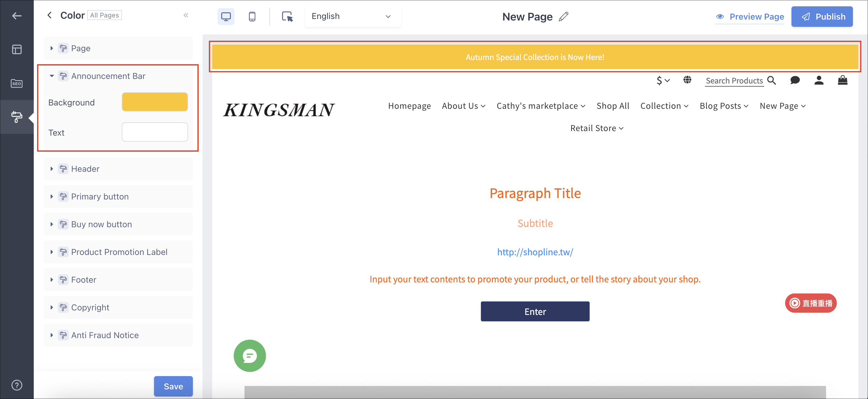Screen dimensions: 868x399
Task: Pick the yellow Background color swatch
Action: [155, 102]
